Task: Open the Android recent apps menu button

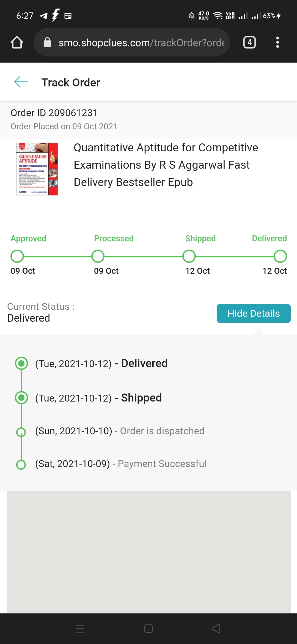Action: pos(80,629)
